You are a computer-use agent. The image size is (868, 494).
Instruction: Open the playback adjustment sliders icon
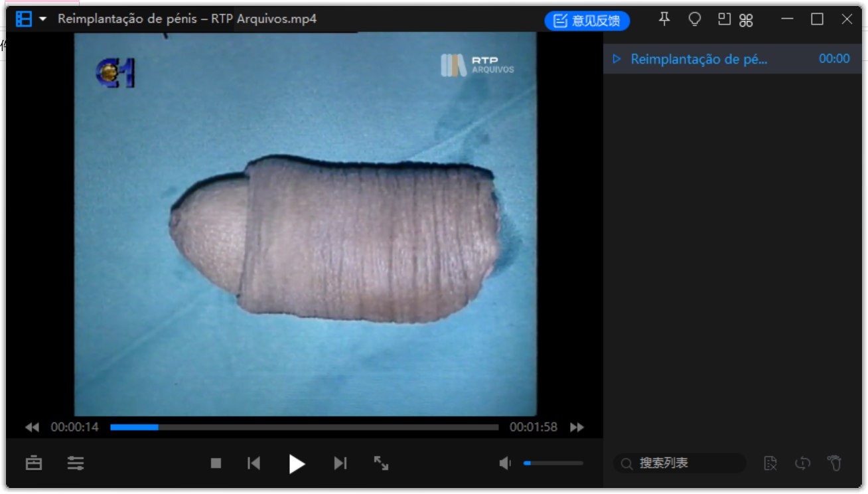(x=76, y=463)
